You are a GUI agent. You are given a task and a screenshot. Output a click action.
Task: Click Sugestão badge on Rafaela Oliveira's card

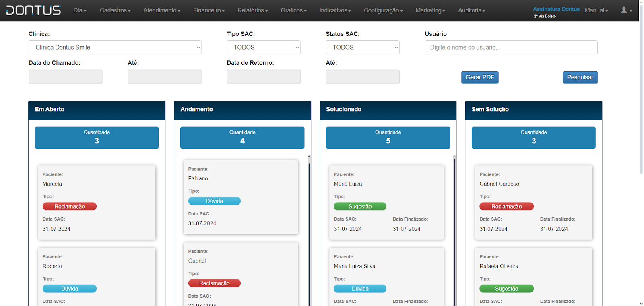tap(507, 289)
